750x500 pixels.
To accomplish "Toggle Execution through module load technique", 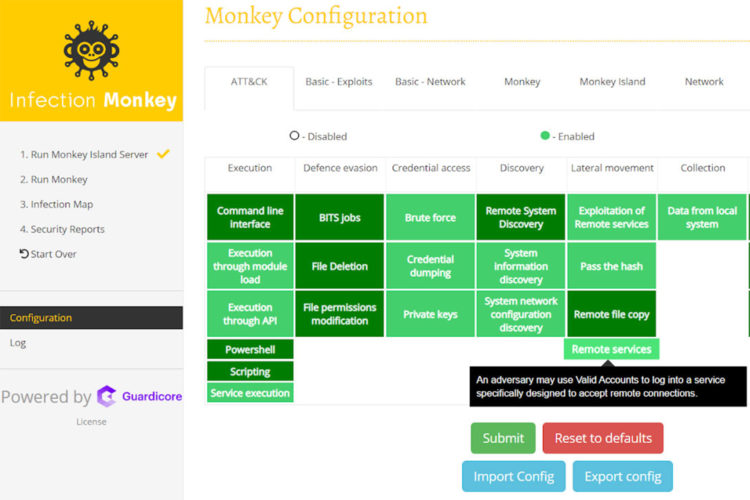I will click(x=250, y=266).
